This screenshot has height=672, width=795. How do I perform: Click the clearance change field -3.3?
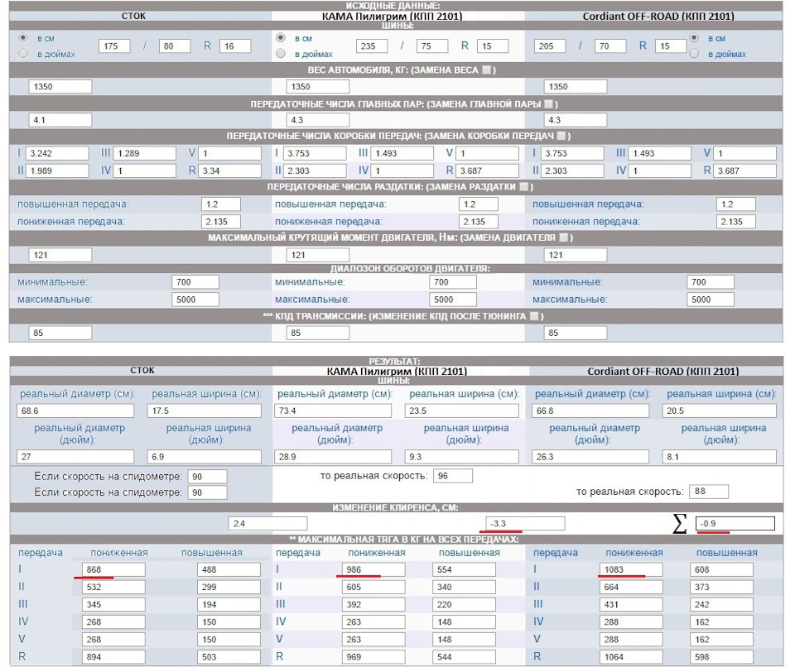525,524
